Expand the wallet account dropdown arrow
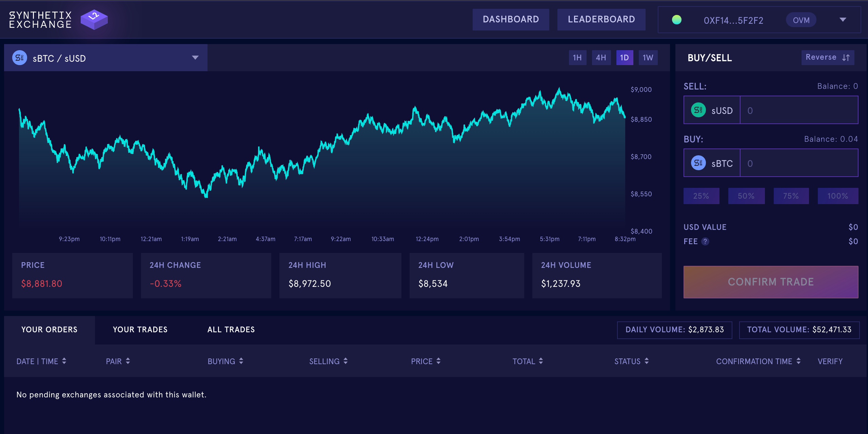Viewport: 868px width, 434px height. click(843, 20)
